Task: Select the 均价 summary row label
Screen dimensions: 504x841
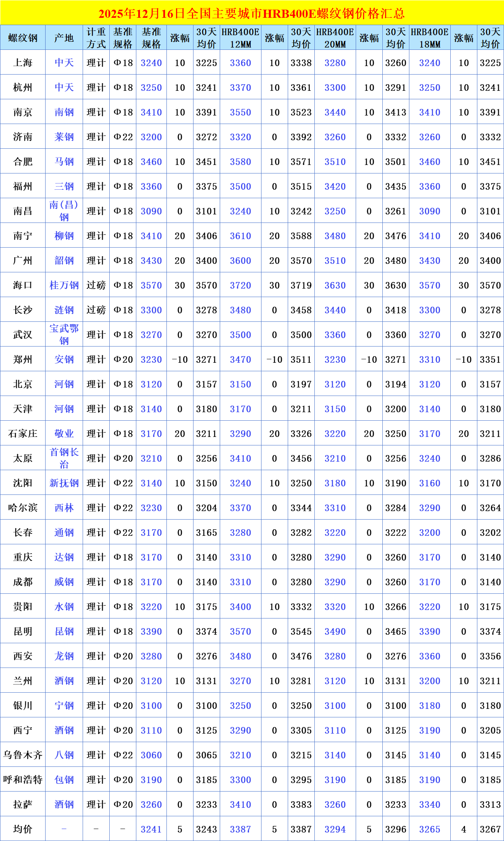Action: tap(23, 829)
